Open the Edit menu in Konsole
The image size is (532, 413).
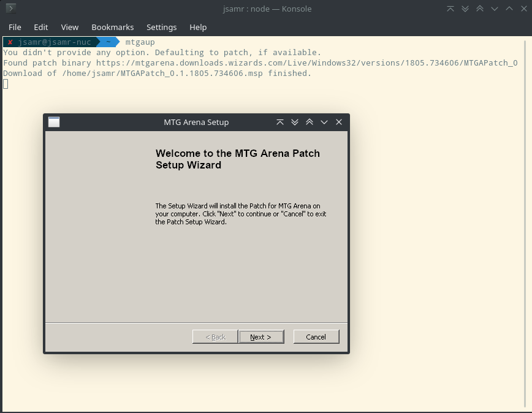point(40,27)
